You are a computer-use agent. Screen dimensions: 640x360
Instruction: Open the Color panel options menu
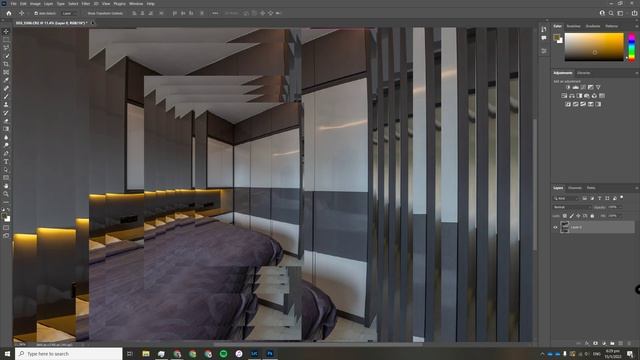636,26
